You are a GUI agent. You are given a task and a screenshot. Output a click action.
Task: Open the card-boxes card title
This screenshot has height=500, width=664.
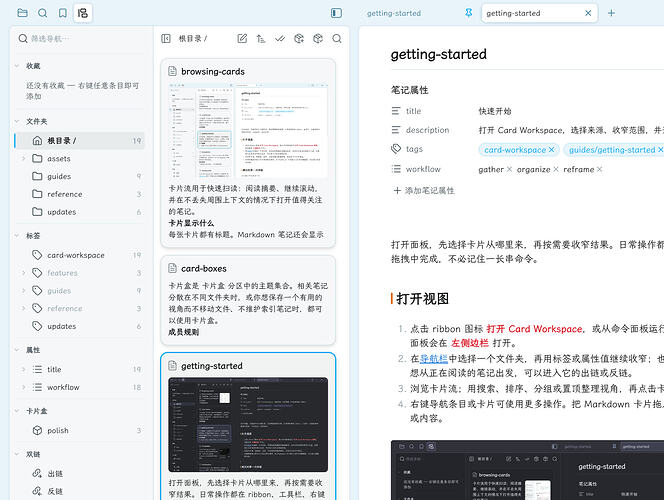(x=204, y=268)
